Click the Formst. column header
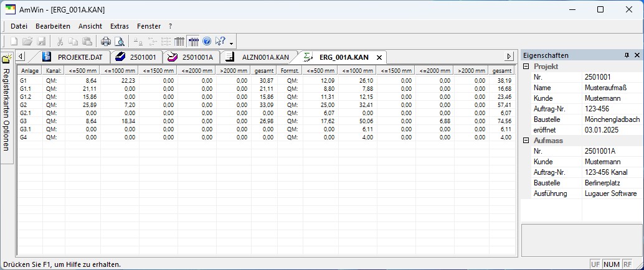This screenshot has height=270, width=644. (289, 71)
